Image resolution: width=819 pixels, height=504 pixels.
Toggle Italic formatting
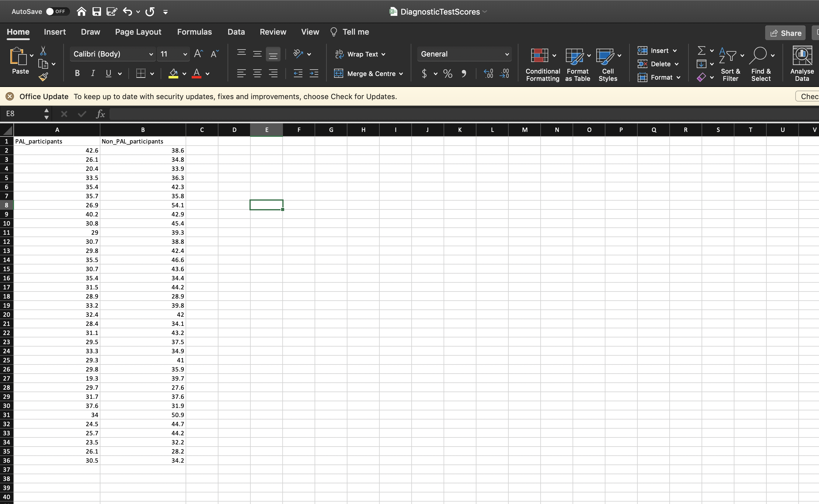point(93,74)
